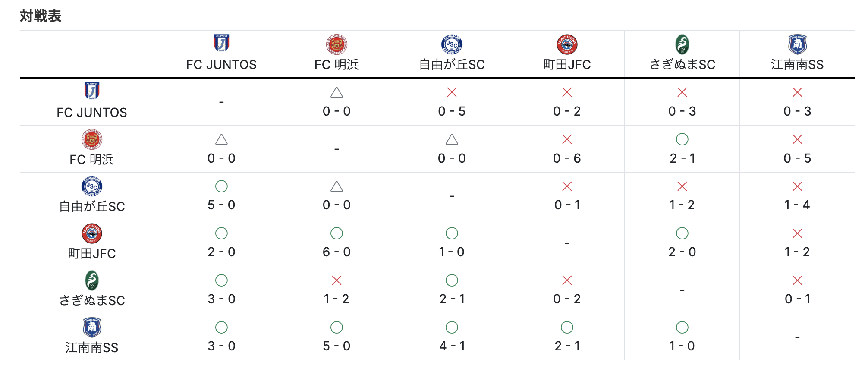The image size is (868, 378).
Task: Click the 江南南SS shield in the column header
Action: click(x=797, y=44)
